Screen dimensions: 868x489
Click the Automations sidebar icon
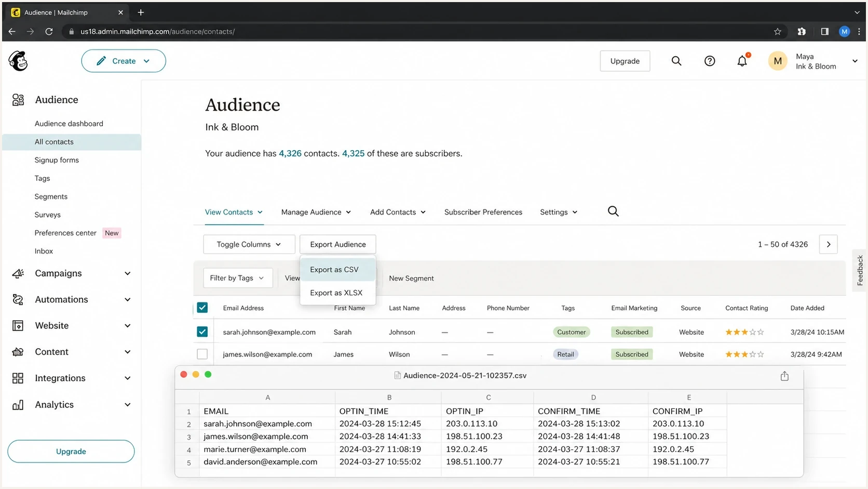point(18,299)
